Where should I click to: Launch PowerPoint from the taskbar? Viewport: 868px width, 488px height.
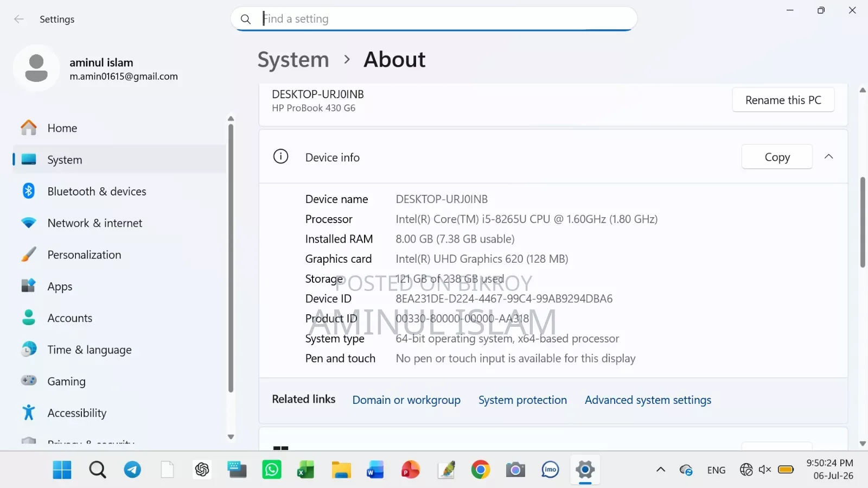pyautogui.click(x=411, y=470)
